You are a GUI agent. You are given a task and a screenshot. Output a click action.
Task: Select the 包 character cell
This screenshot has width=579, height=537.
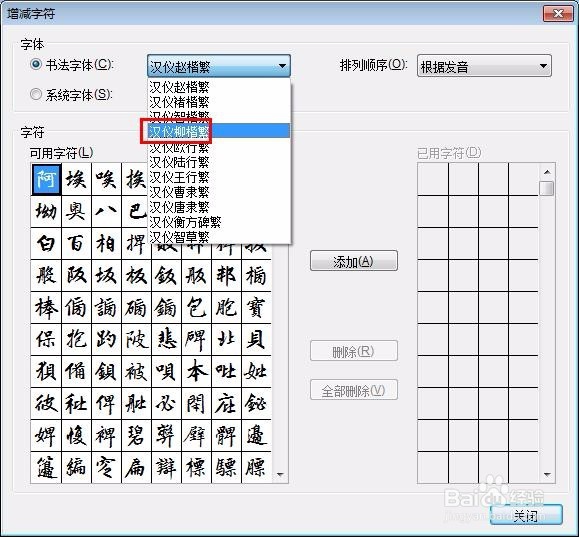pyautogui.click(x=196, y=307)
